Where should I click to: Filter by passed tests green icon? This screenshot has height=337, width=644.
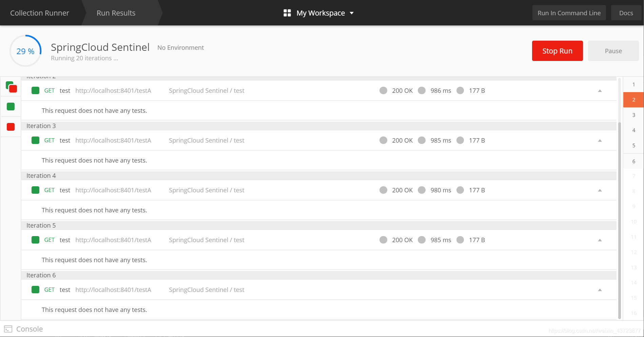[11, 107]
